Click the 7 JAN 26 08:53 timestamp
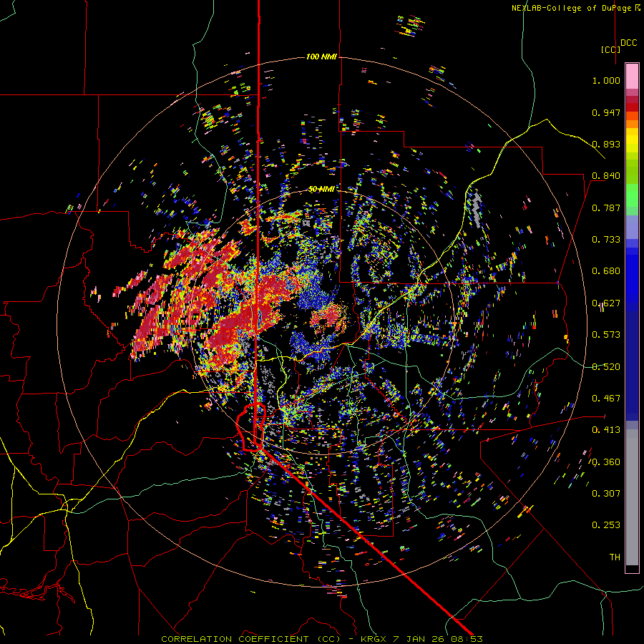The image size is (644, 644). tap(439, 639)
